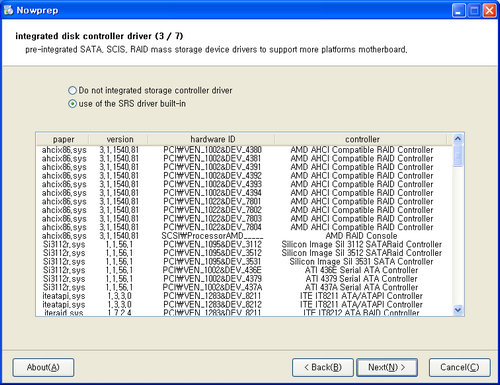This screenshot has height=385, width=500.
Task: Click PCI\VEN_1283&DEV_8212 hardware ID cell
Action: click(x=212, y=305)
